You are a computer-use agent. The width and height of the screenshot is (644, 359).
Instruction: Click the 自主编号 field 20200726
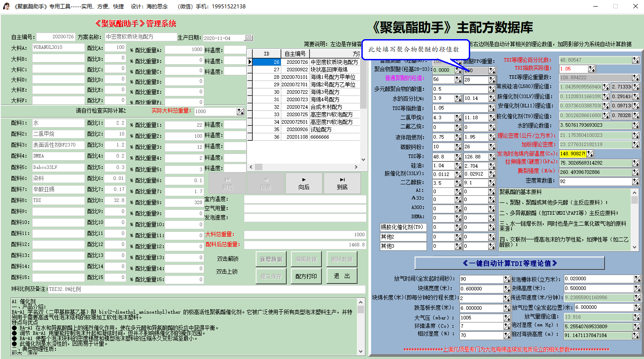click(x=55, y=37)
